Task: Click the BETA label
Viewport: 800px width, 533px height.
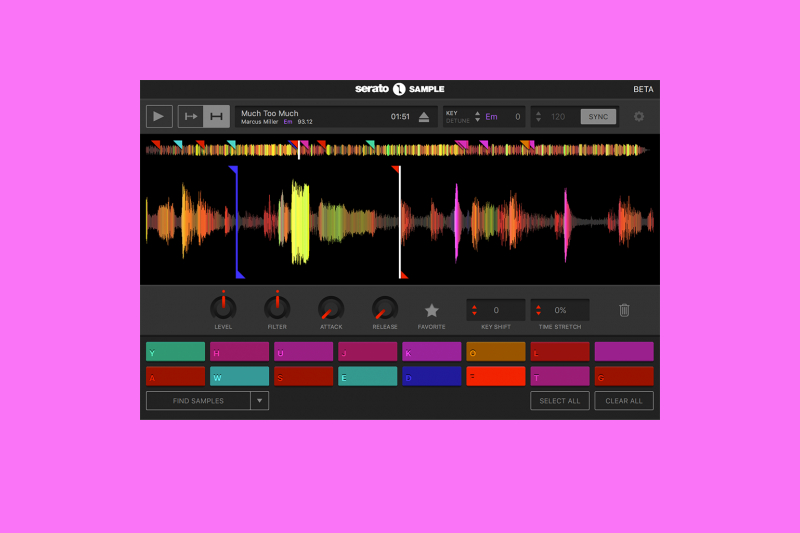Action: (643, 89)
